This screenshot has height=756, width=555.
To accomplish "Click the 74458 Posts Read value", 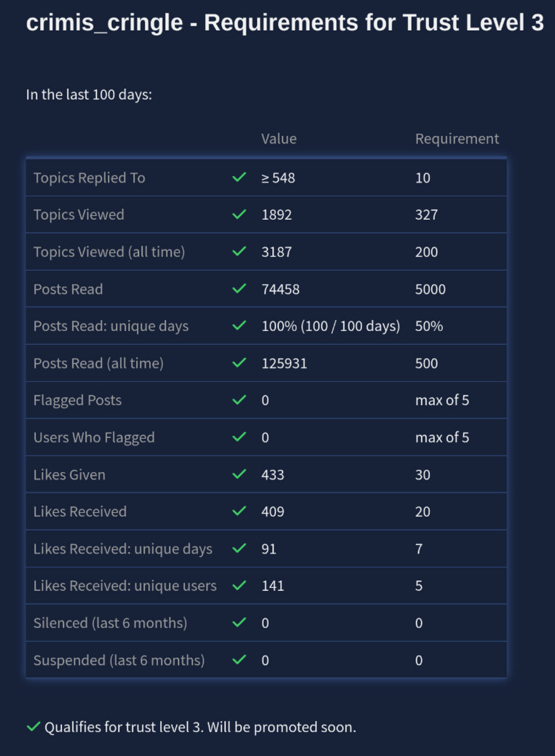I will click(x=280, y=289).
